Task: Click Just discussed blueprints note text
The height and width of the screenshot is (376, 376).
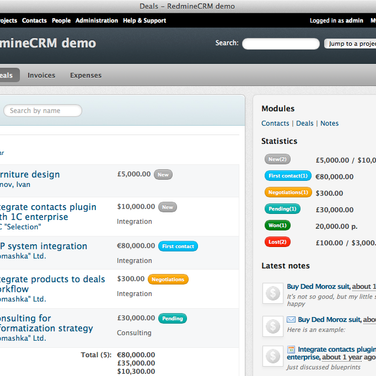Action: coord(323,367)
